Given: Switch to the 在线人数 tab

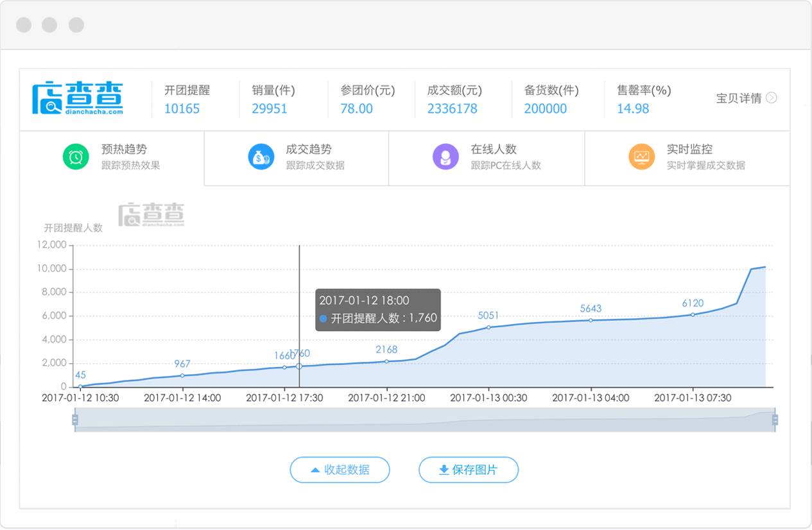Looking at the screenshot, I should click(x=487, y=158).
